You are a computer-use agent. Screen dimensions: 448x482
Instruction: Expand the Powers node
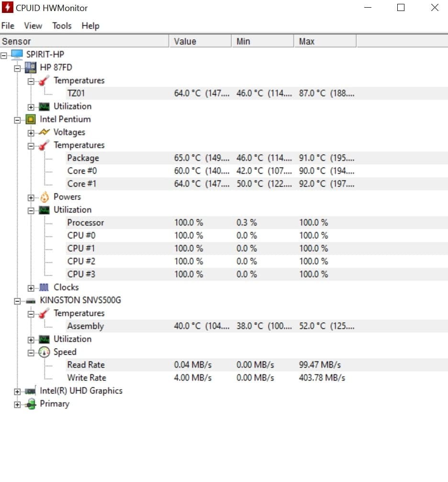point(31,198)
